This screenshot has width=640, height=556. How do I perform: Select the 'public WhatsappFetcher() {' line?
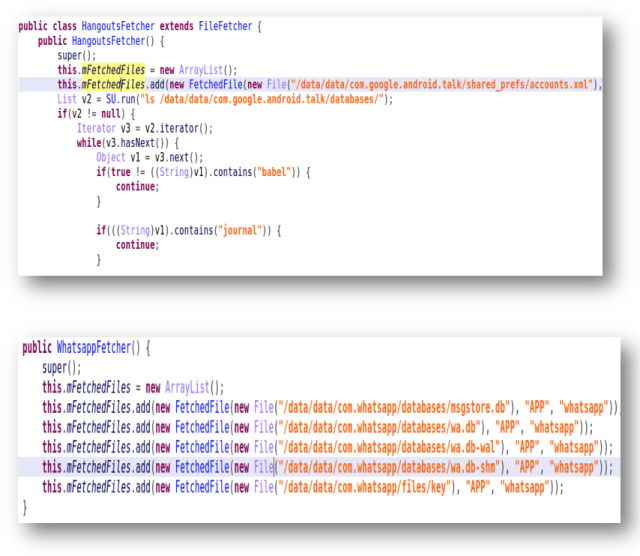[86, 348]
